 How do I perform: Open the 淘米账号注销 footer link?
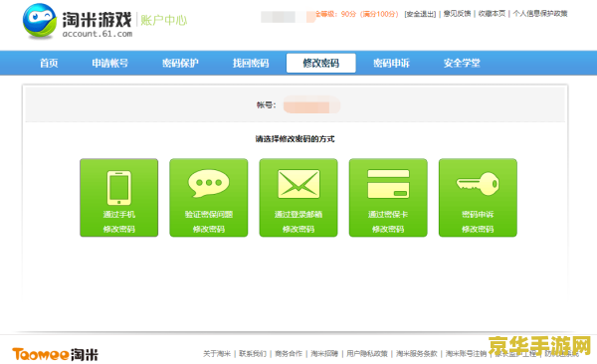click(x=466, y=354)
